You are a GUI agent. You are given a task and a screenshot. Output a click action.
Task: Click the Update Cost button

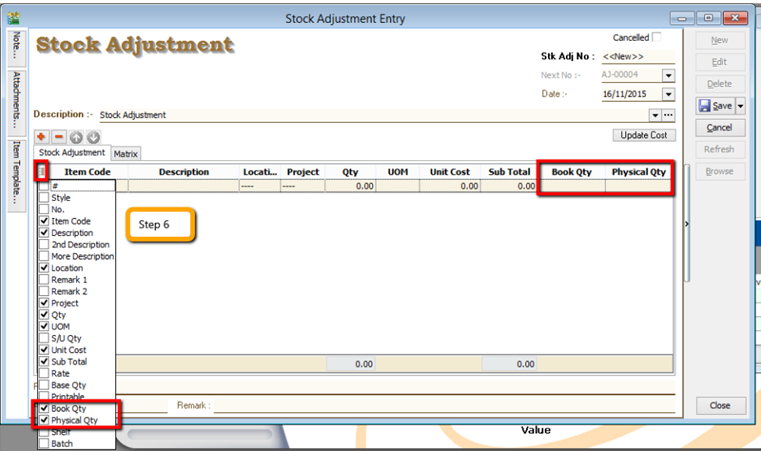pyautogui.click(x=644, y=135)
